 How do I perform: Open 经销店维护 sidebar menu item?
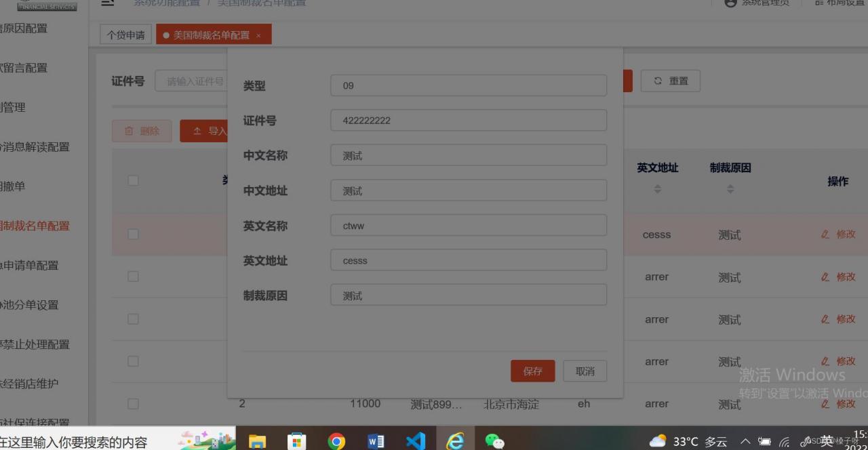[x=29, y=384]
